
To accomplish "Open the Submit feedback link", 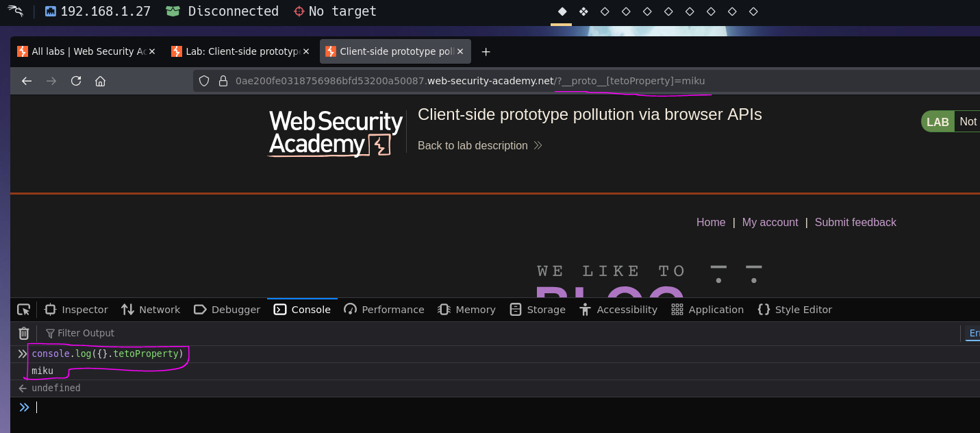I will pos(855,222).
